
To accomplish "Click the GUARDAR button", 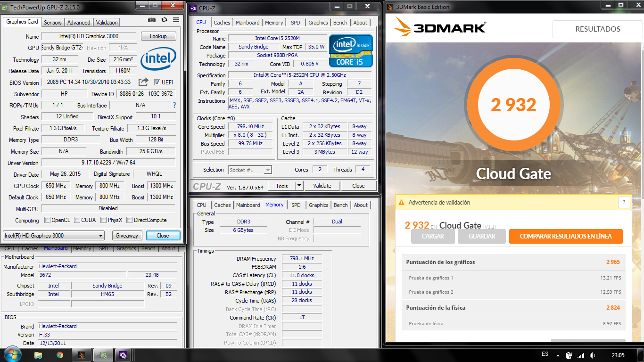I will (x=482, y=237).
